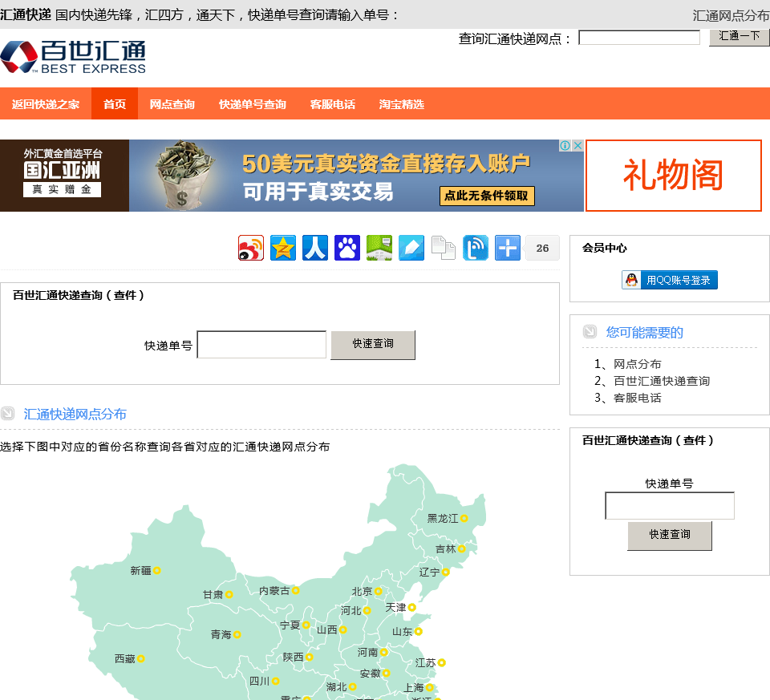Viewport: 770px width, 700px height.
Task: Click the share count 26
Action: [543, 249]
